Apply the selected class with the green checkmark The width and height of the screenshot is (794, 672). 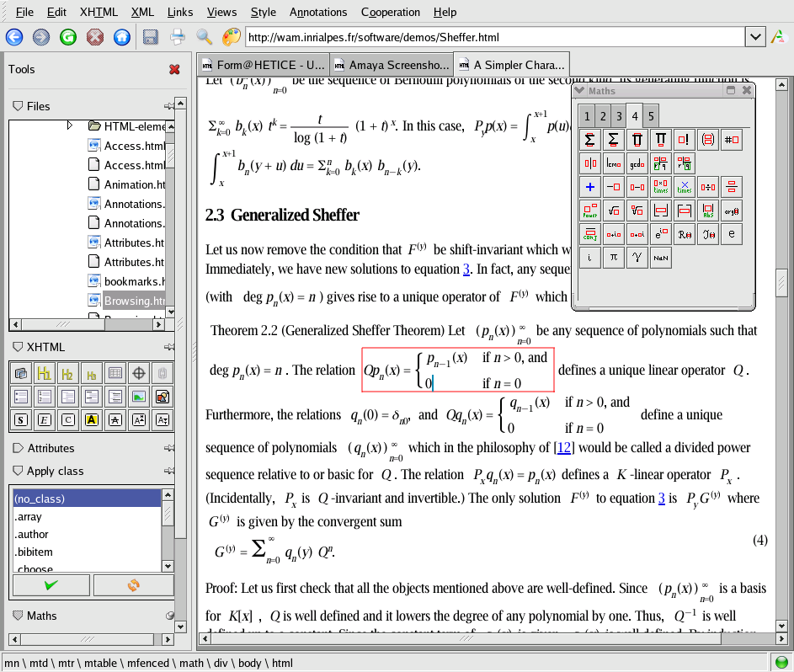click(x=51, y=585)
